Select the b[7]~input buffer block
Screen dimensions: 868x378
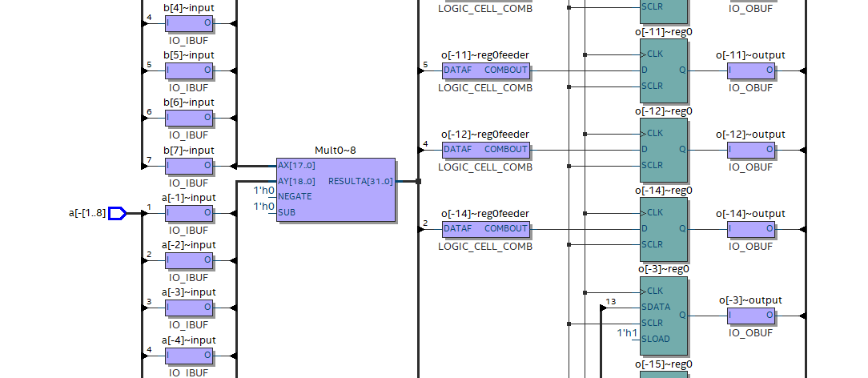(189, 166)
